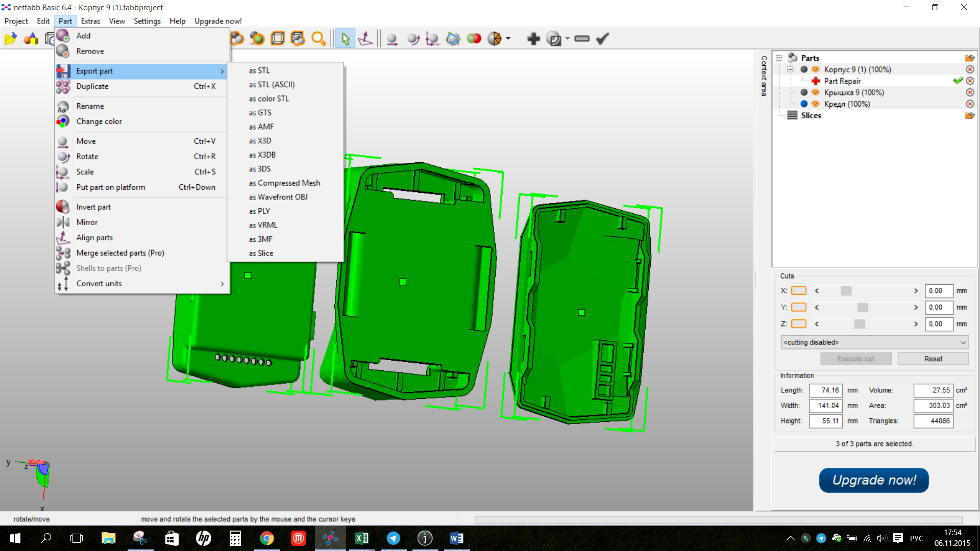Open dropdown arrow beside cut sphere icon
The width and height of the screenshot is (980, 551).
(508, 38)
